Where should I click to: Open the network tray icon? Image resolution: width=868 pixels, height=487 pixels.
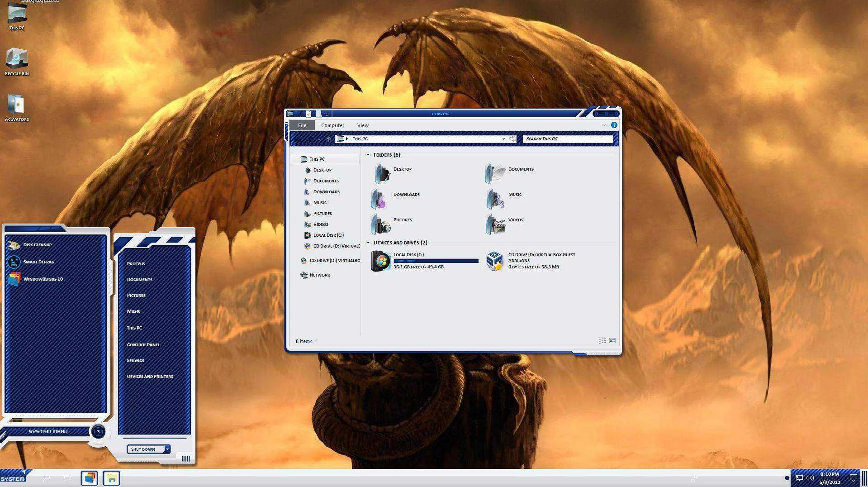pos(799,478)
